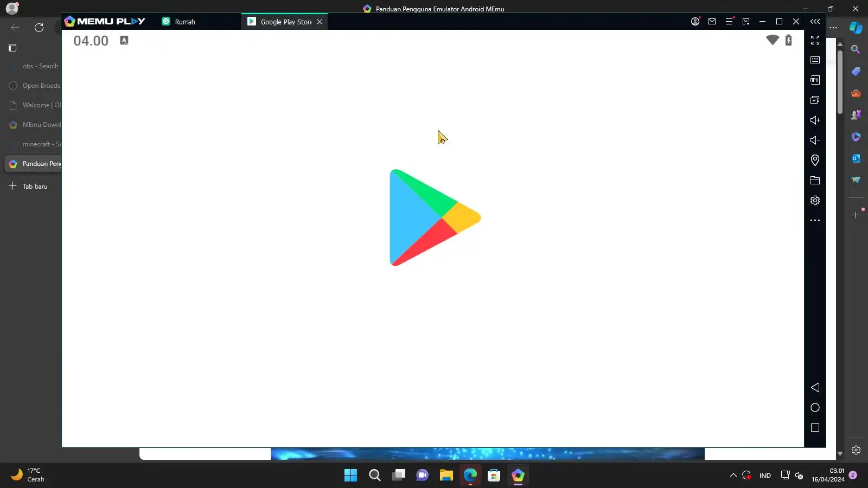Click the Android Wi-Fi status icon

(773, 40)
